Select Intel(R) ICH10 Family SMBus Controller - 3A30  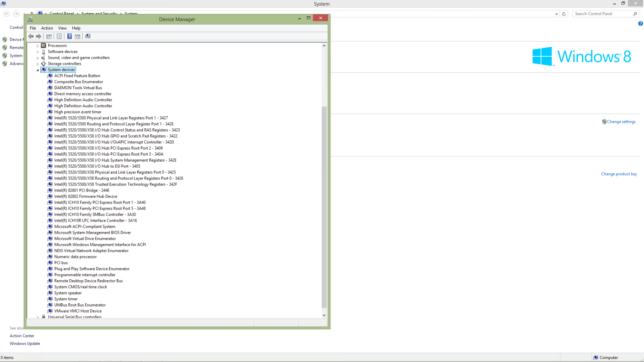pyautogui.click(x=95, y=214)
